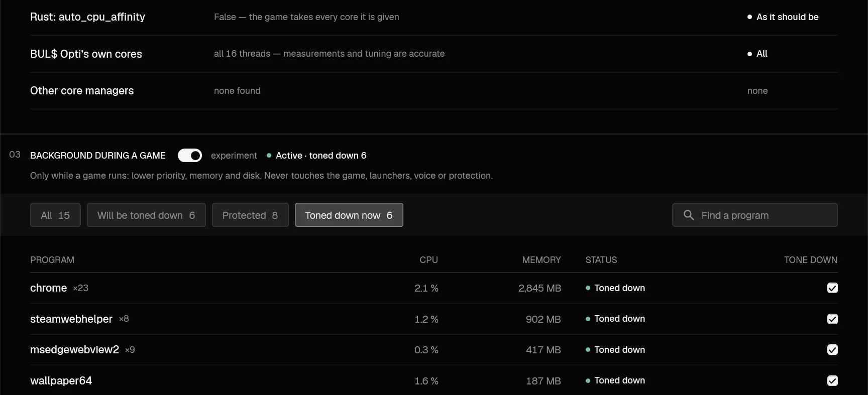Click the none found text
This screenshot has width=868, height=395.
click(237, 91)
